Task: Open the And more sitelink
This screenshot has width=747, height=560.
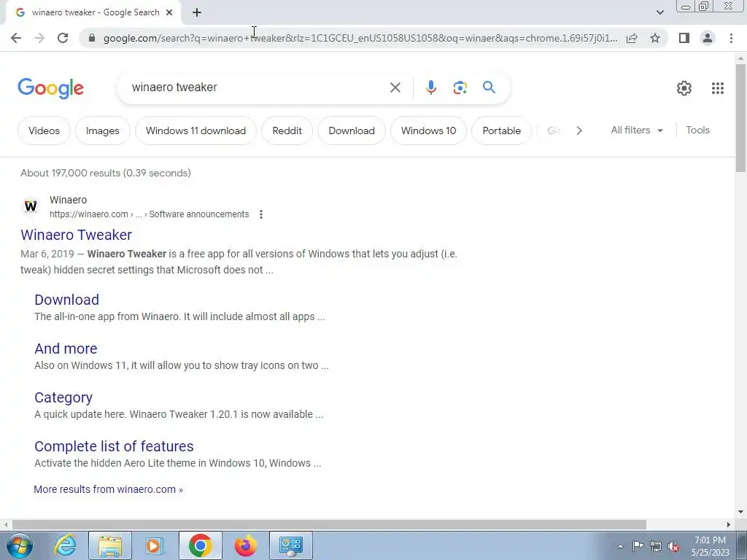Action: coord(66,349)
